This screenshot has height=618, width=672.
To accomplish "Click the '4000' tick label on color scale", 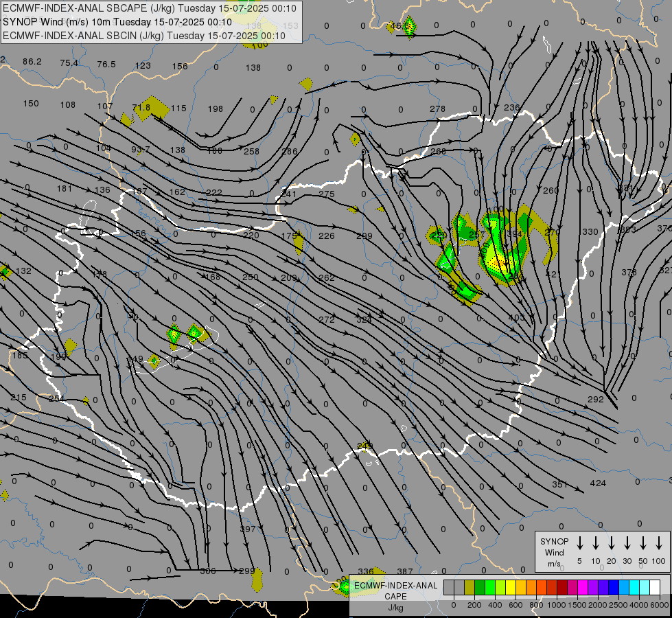I will pyautogui.click(x=638, y=605).
